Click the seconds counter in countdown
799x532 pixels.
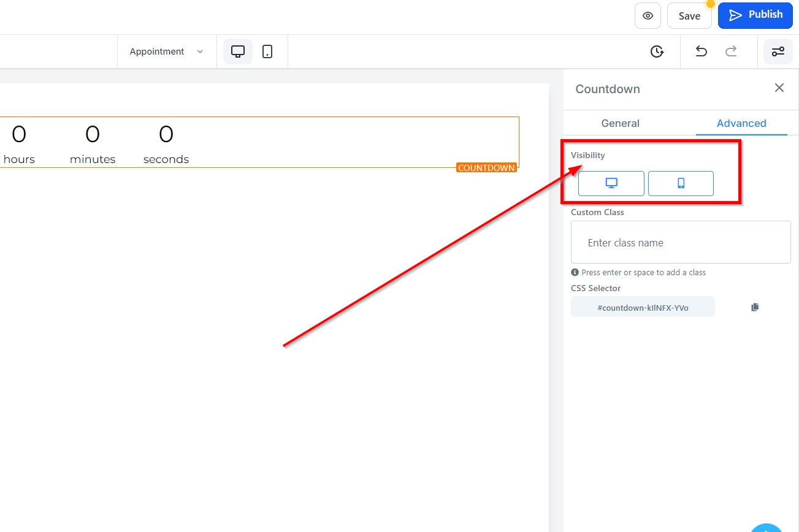(x=166, y=143)
